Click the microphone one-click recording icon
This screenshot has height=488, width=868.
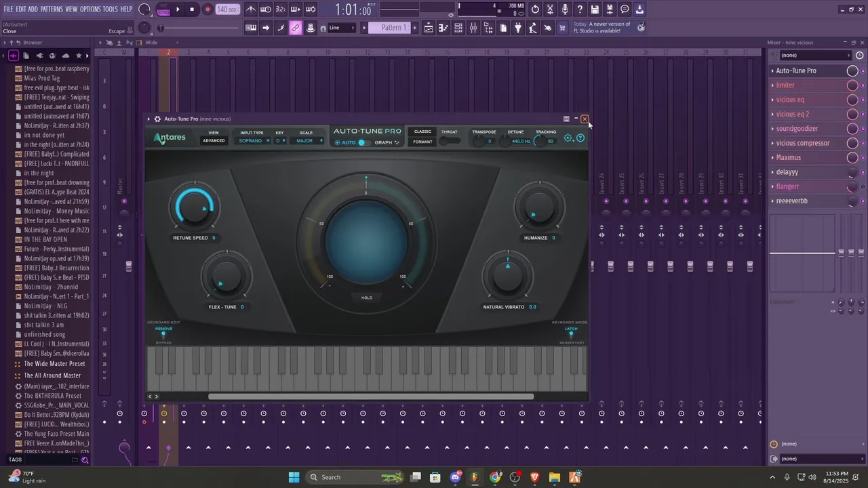coord(565,9)
